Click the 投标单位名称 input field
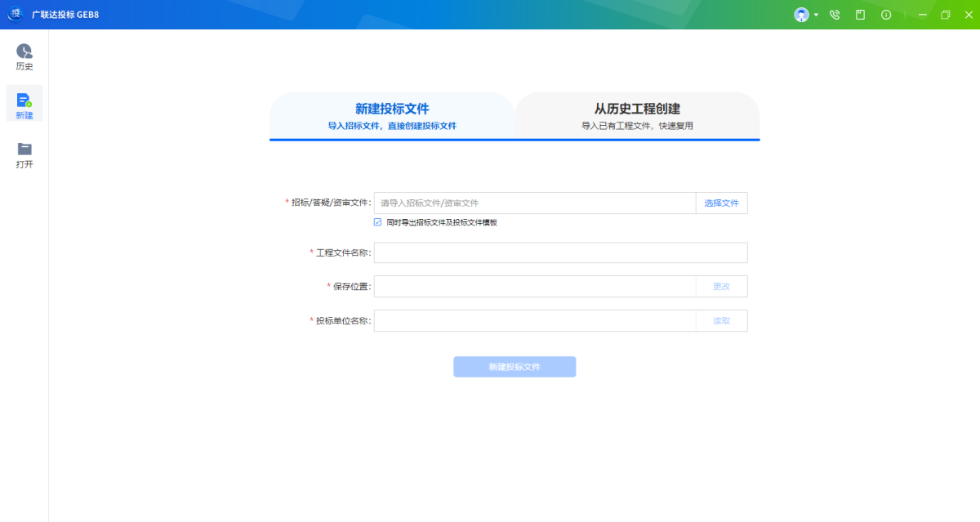The width and height of the screenshot is (980, 522). [535, 321]
